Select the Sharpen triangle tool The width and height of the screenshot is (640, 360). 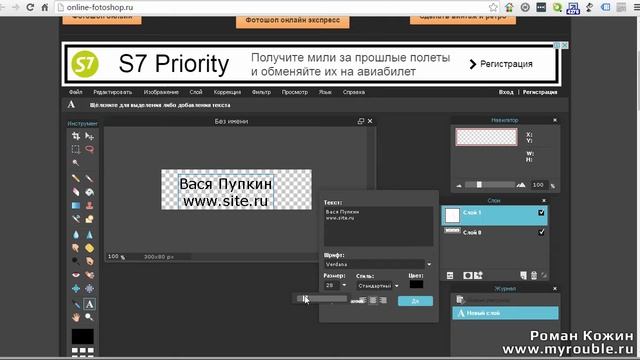click(x=89, y=234)
